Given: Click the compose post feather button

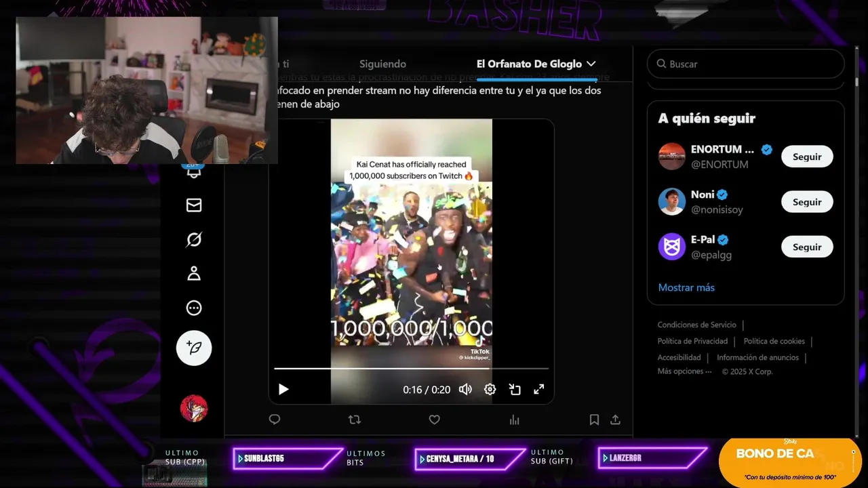Looking at the screenshot, I should (194, 348).
